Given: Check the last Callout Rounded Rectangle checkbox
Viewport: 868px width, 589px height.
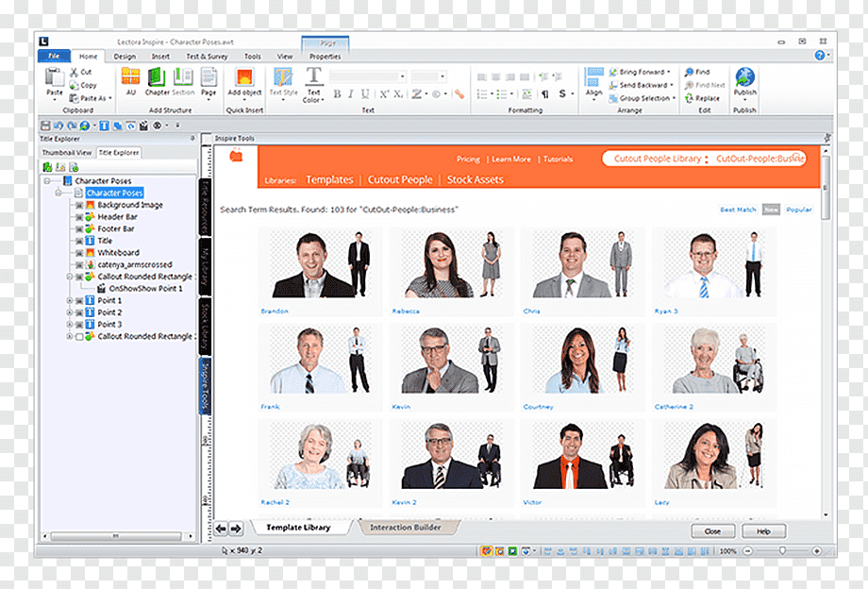Looking at the screenshot, I should click(x=79, y=337).
